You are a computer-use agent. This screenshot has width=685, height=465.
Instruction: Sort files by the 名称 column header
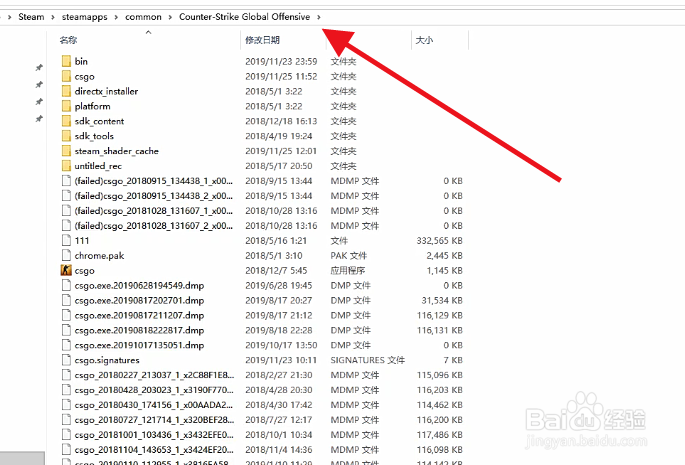tap(68, 40)
